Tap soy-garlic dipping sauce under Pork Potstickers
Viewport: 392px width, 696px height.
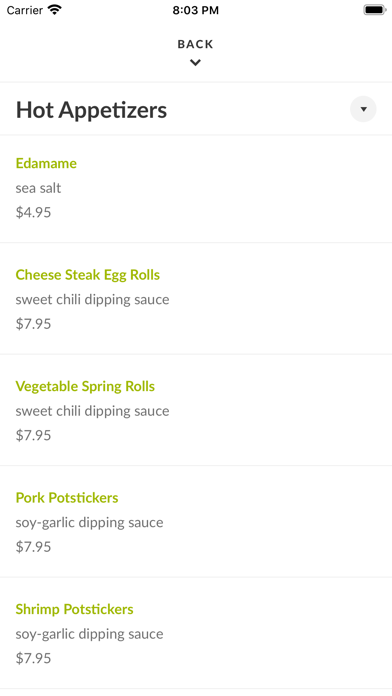89,522
